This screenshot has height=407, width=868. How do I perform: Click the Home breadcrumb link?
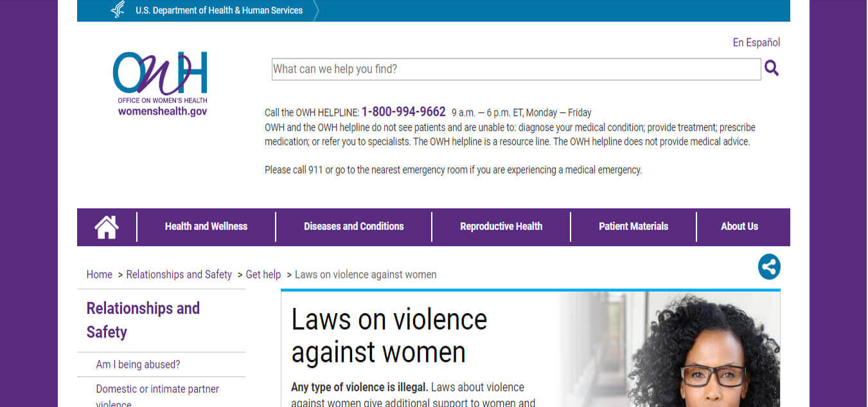[99, 275]
